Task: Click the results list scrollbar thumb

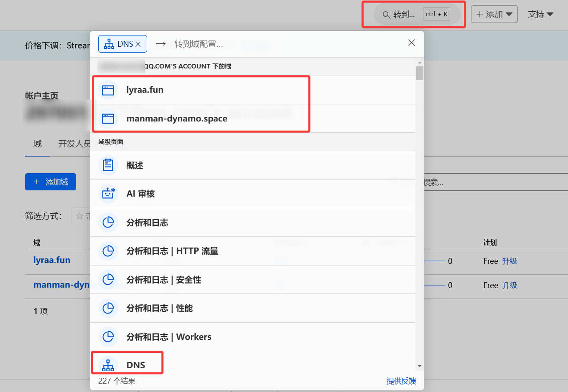Action: coord(420,73)
